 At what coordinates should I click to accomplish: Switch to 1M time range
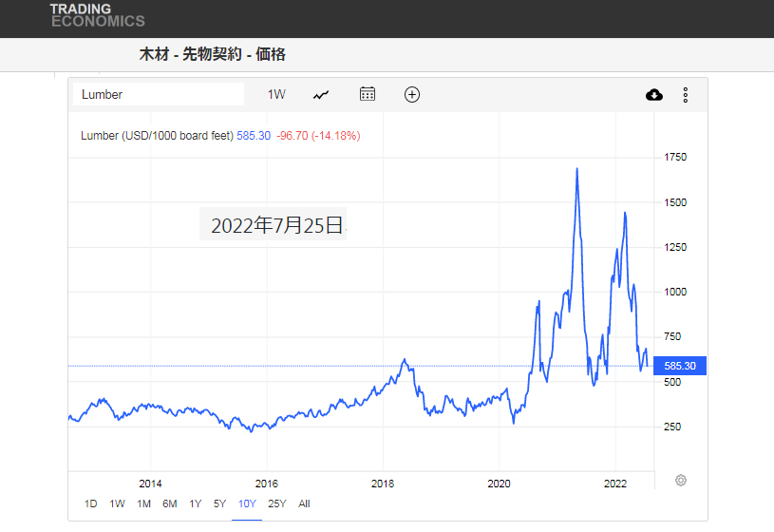coord(143,503)
